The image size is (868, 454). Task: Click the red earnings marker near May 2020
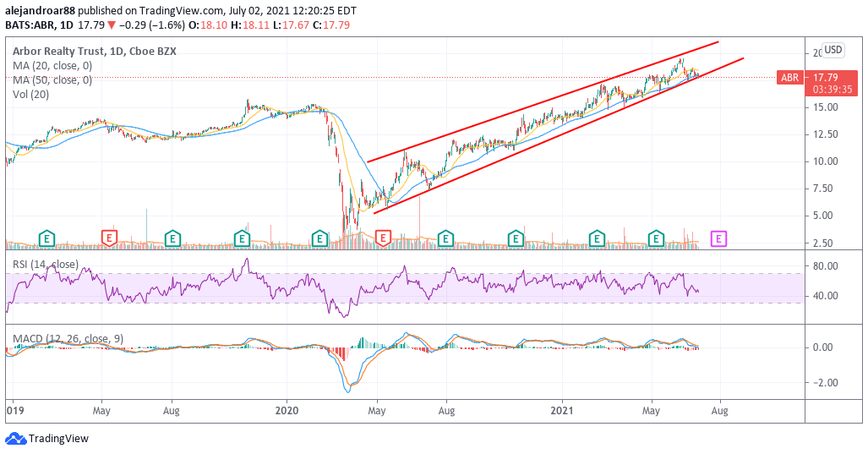tap(383, 238)
